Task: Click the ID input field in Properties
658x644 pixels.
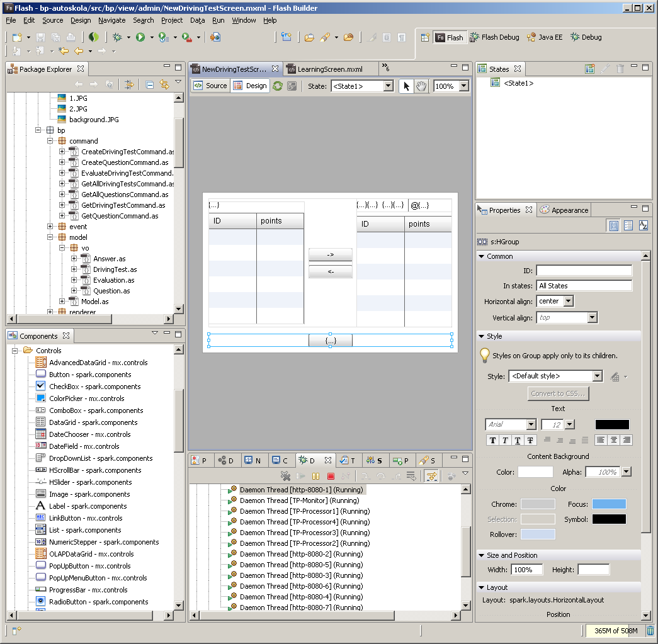Action: 584,271
